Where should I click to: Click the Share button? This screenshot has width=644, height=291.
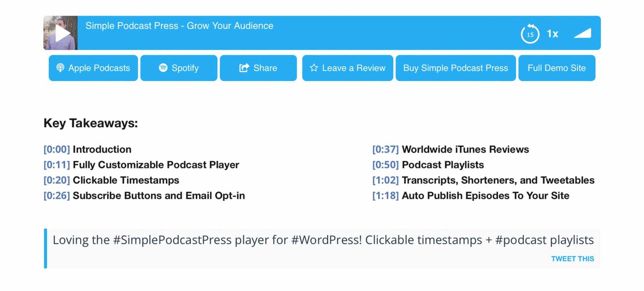[258, 68]
